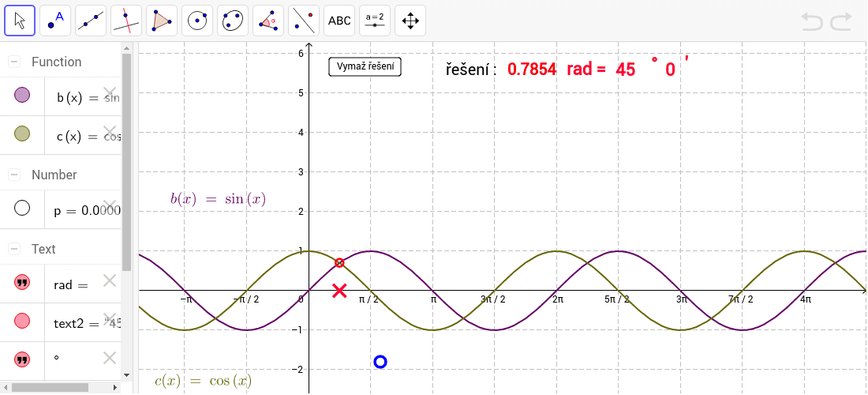The height and width of the screenshot is (395, 868).
Task: Toggle visibility of function b(x)
Action: pyautogui.click(x=21, y=96)
